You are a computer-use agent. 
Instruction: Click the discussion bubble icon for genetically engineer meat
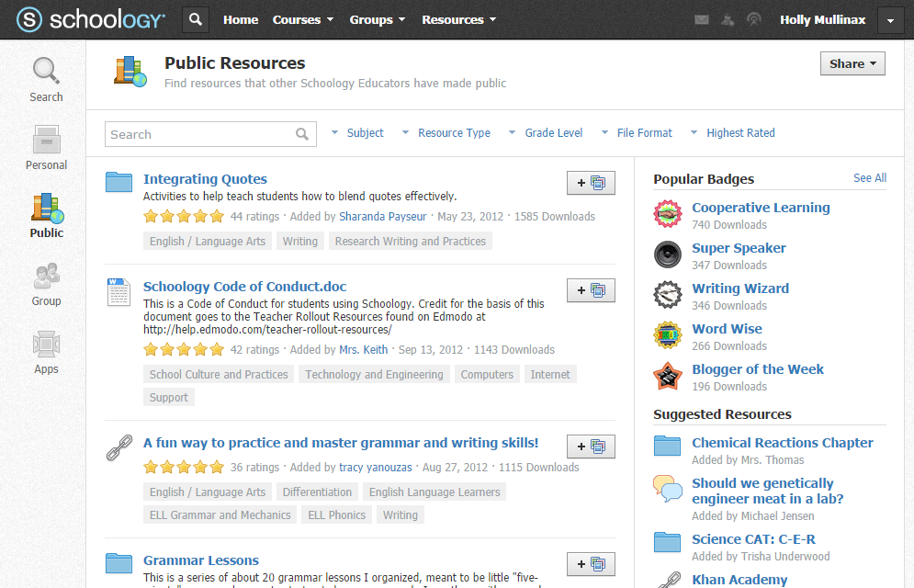click(668, 489)
